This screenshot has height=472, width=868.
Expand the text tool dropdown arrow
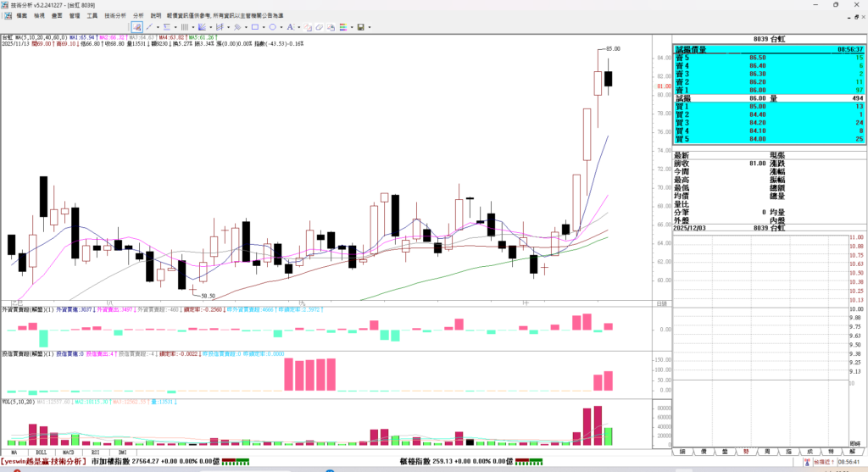tap(298, 27)
